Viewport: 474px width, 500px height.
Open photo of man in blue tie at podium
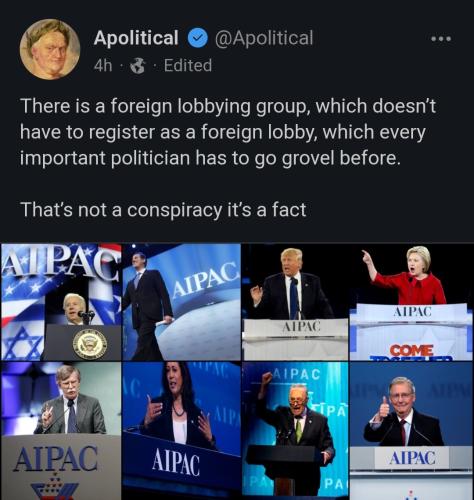[295, 302]
